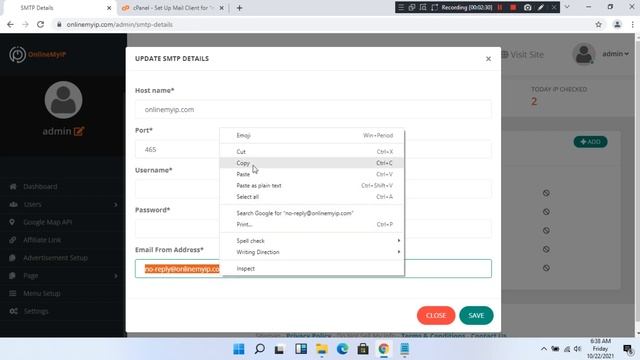Open Affiliate Link in the sidebar

tap(42, 240)
